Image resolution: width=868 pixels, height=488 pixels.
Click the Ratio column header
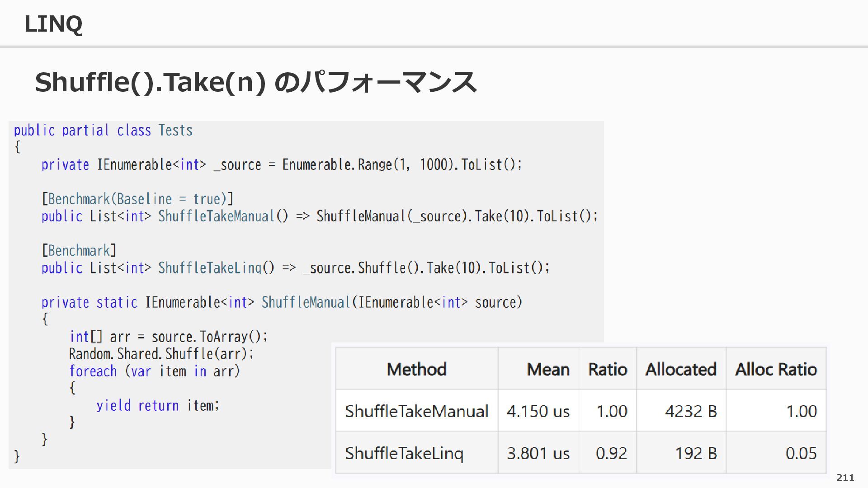pos(607,369)
